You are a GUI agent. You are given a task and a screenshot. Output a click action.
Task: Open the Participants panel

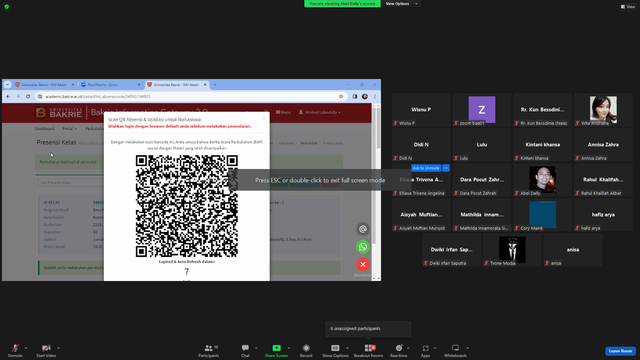pos(209,350)
